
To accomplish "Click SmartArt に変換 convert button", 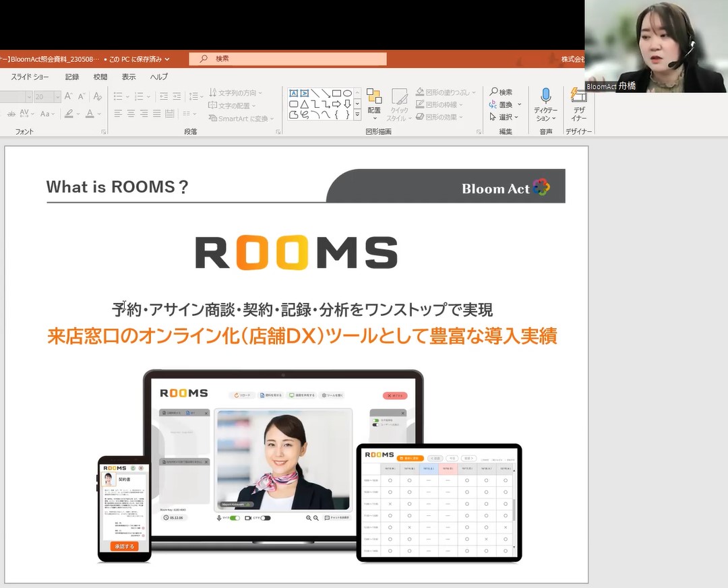I will tap(241, 119).
